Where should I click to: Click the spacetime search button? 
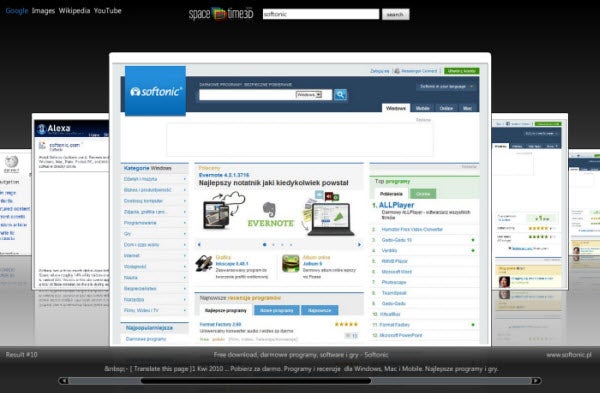[x=395, y=14]
